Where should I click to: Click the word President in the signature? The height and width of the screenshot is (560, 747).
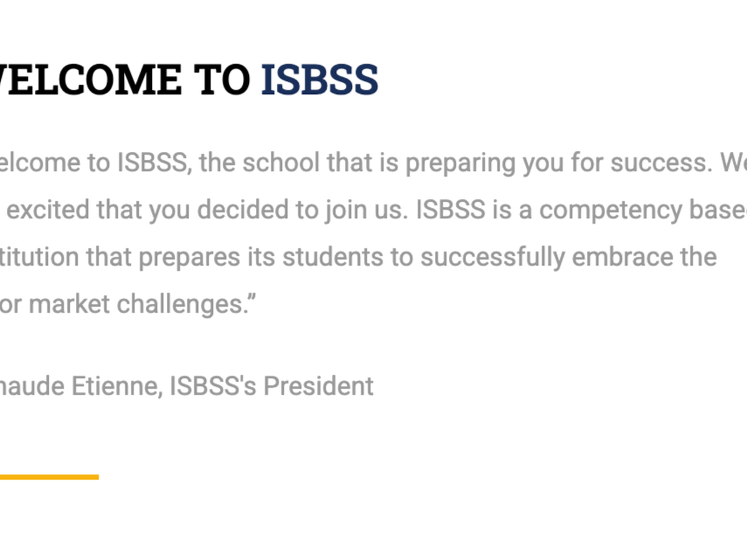click(318, 386)
